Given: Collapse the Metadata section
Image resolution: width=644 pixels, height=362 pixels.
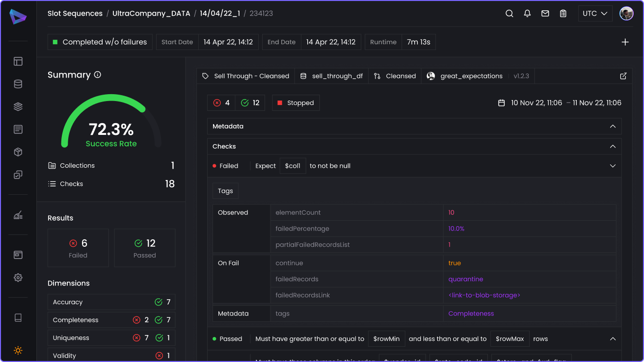Looking at the screenshot, I should [613, 127].
